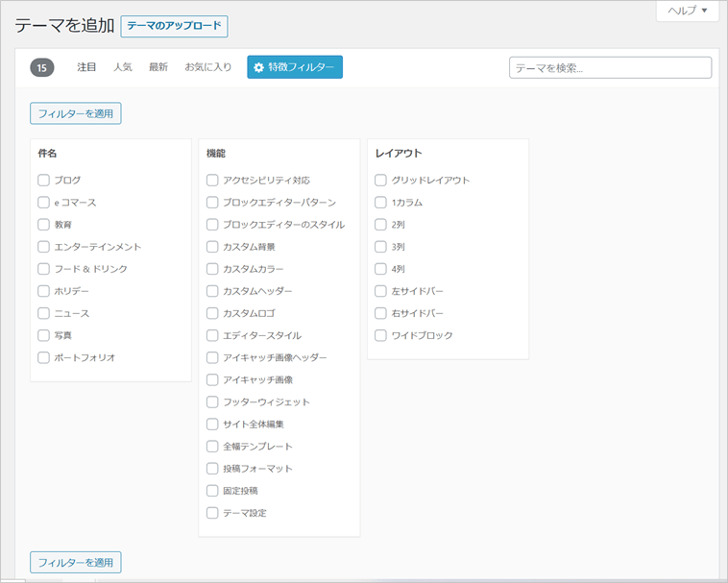728x583 pixels.
Task: Check the 右サイドバー layout checkbox
Action: point(380,313)
